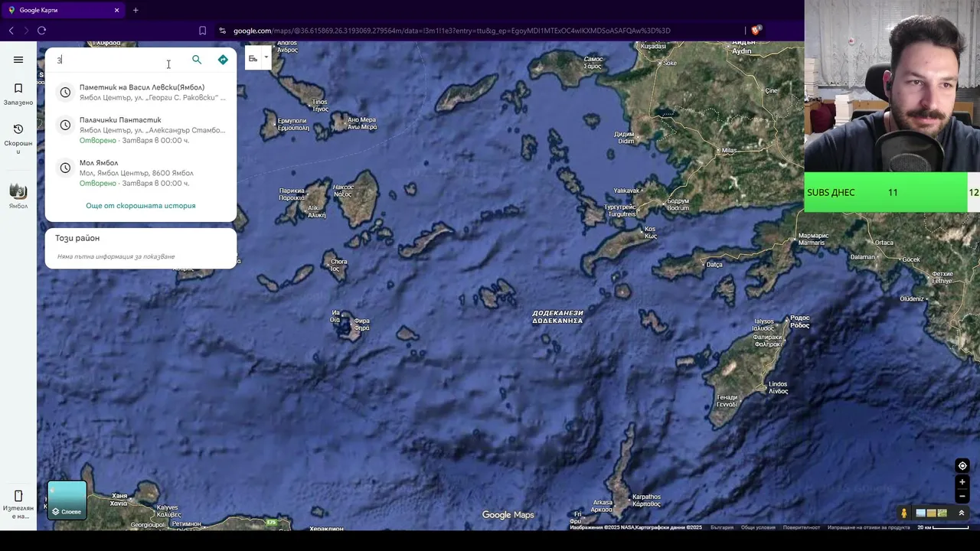This screenshot has height=551, width=980.
Task: Click the Marmaris city label
Action: pos(813,239)
